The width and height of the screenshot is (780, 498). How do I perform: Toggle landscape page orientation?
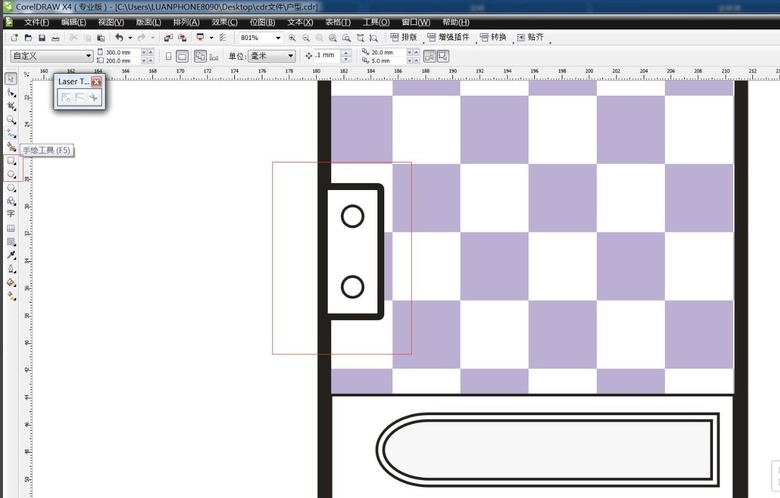click(x=182, y=56)
